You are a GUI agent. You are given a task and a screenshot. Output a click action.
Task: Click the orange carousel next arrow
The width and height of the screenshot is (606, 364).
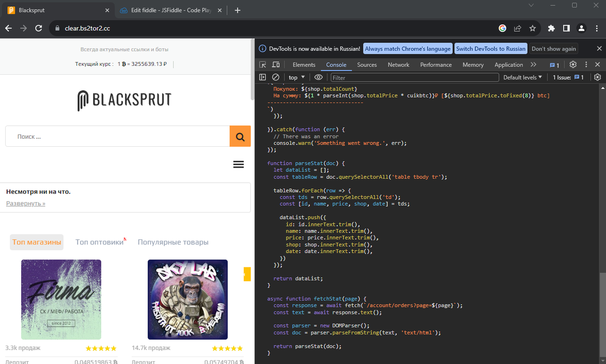tap(247, 274)
